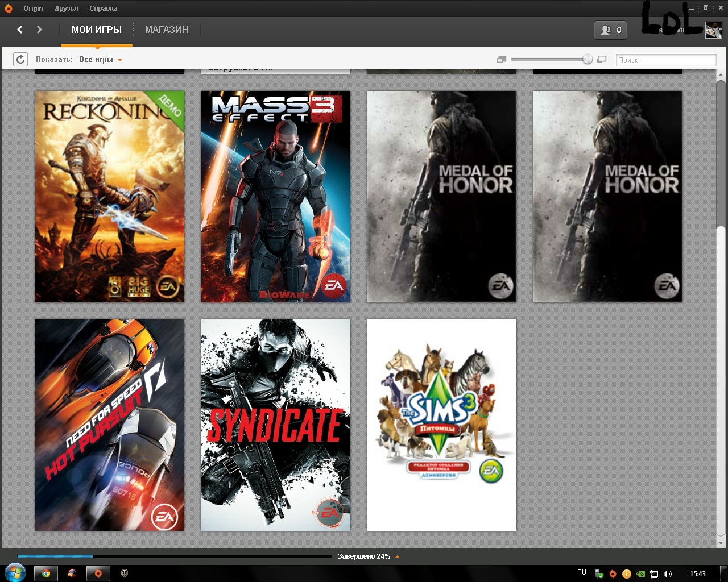Click the yellow tray notification icon
The height and width of the screenshot is (582, 728).
626,574
